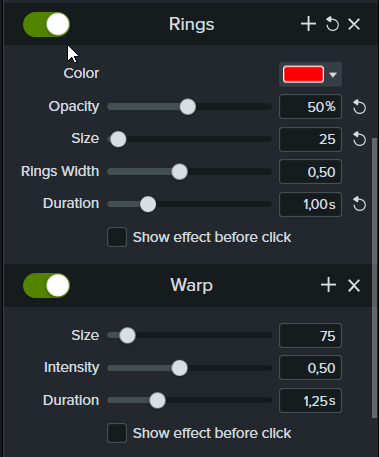
Task: Remove the Warp effect with X icon
Action: (354, 286)
